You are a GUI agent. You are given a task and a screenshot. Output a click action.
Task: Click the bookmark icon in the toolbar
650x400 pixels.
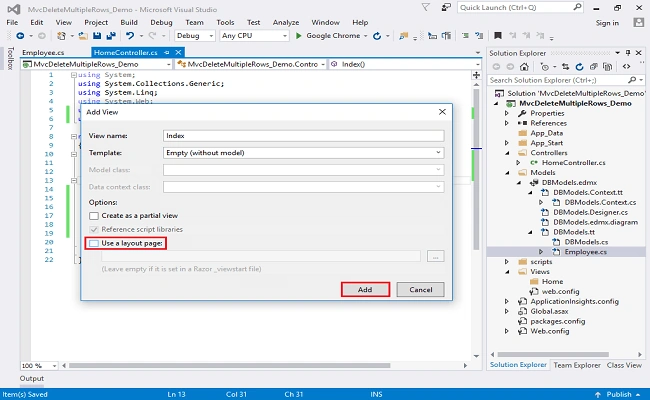pyautogui.click(x=498, y=36)
